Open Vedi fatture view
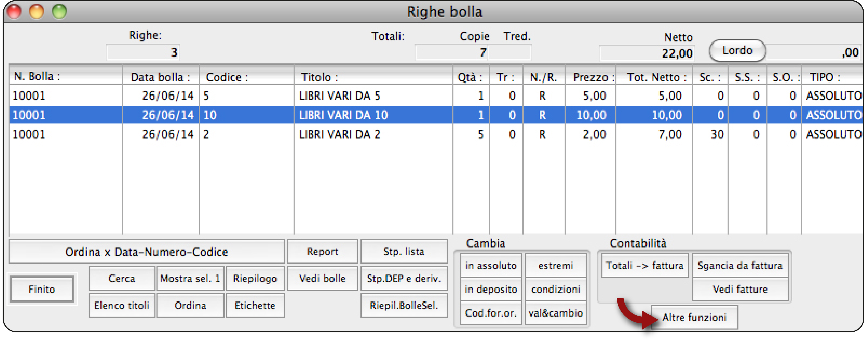The height and width of the screenshot is (343, 868). tap(740, 289)
